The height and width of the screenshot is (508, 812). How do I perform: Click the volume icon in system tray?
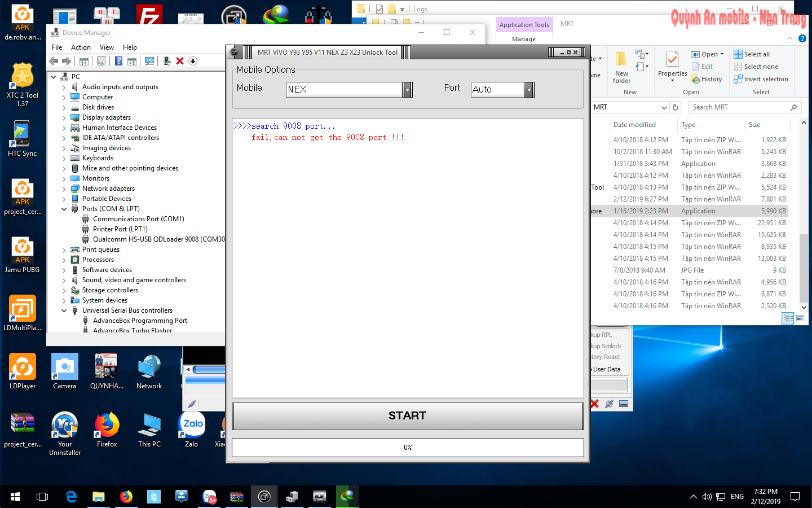(707, 497)
